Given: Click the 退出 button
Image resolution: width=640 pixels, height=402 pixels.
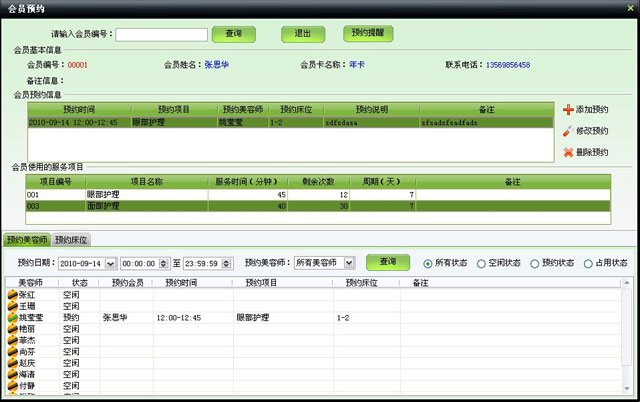Looking at the screenshot, I should coord(303,33).
